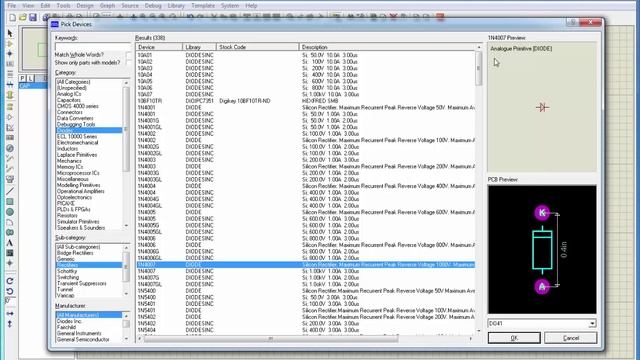Select the 1N4002GL device row
This screenshot has height=360, width=640.
pyautogui.click(x=306, y=153)
